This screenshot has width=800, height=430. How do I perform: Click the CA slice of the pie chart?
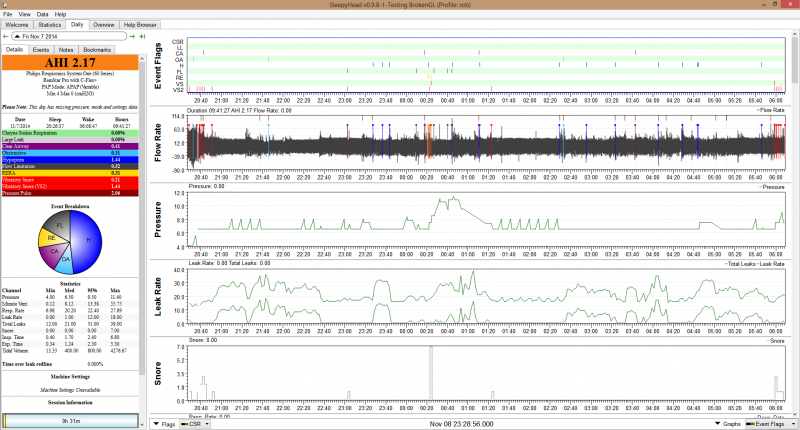click(x=53, y=252)
